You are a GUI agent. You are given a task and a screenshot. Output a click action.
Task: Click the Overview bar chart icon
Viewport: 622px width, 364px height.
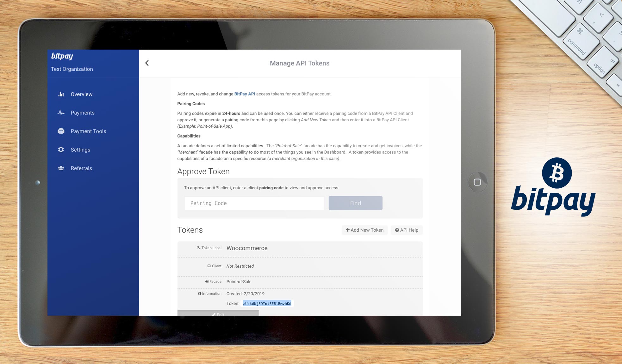(x=61, y=94)
